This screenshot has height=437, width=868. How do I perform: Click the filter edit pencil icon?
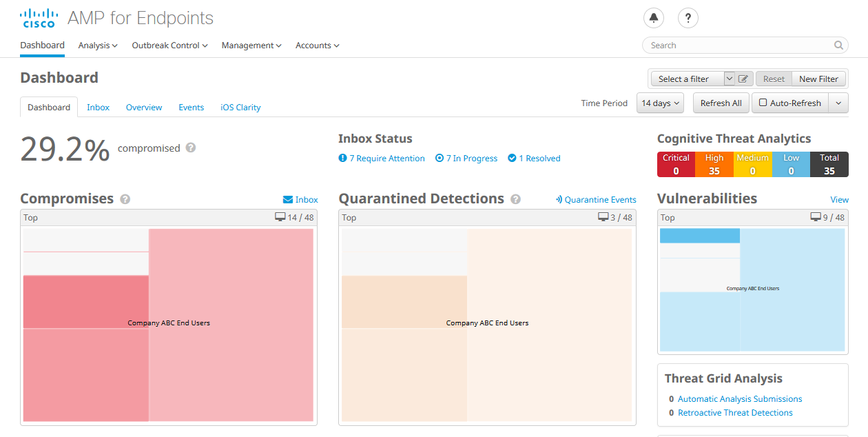pos(744,79)
